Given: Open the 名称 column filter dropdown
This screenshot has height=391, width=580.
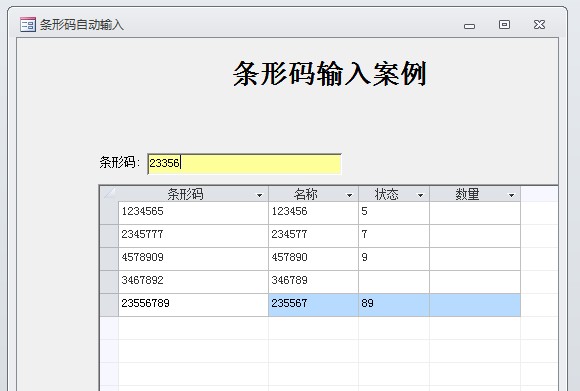Looking at the screenshot, I should click(349, 195).
